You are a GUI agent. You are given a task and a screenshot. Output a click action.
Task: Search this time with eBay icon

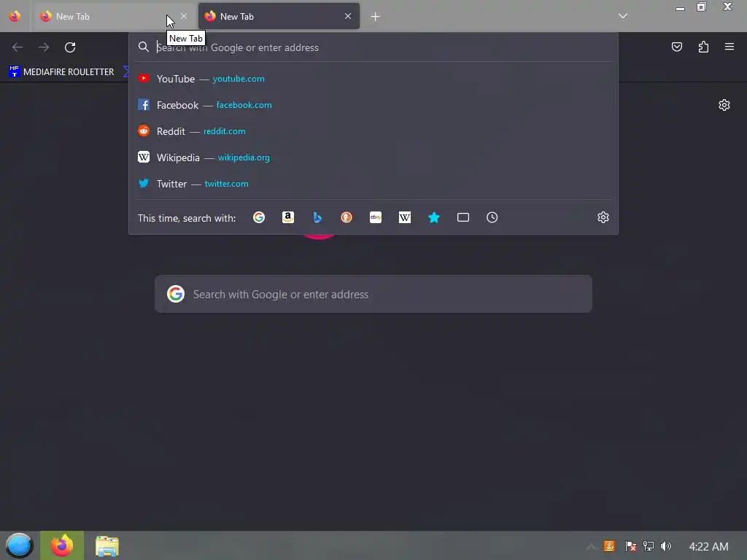click(x=376, y=217)
